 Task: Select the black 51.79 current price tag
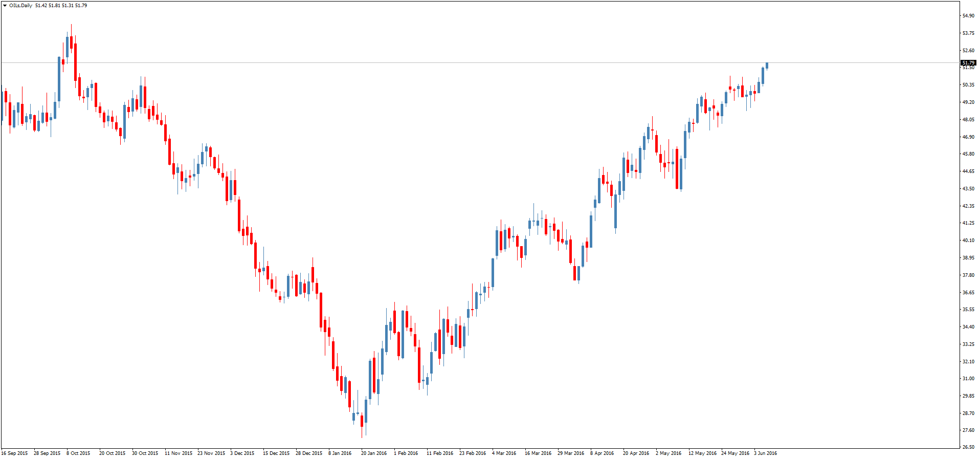pyautogui.click(x=968, y=62)
